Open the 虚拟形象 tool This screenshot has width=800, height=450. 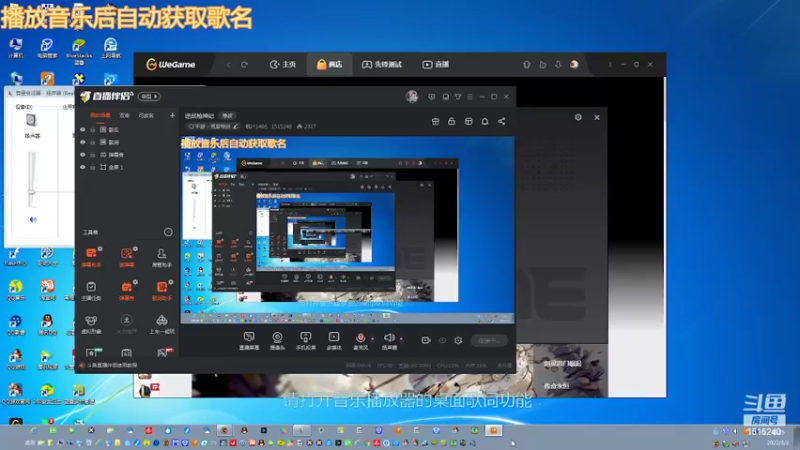(91, 324)
